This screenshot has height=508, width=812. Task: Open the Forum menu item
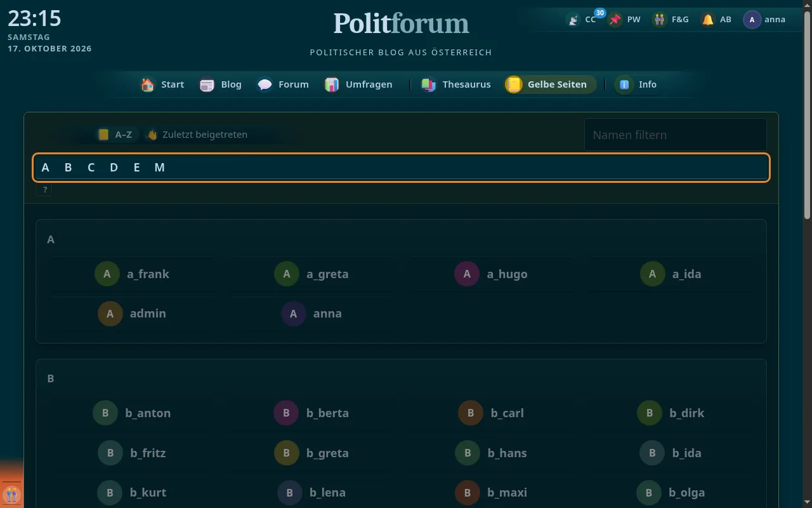tap(284, 84)
